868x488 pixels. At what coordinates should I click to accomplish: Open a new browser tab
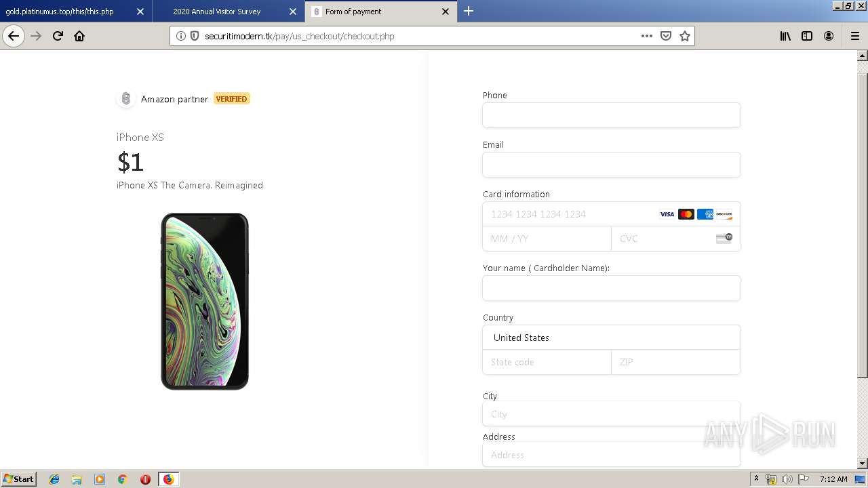point(469,11)
